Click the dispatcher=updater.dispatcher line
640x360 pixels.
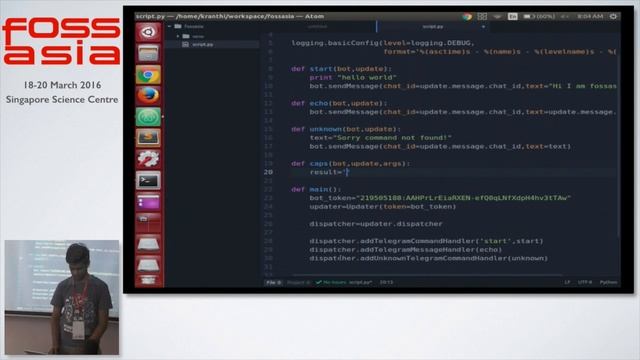point(376,224)
